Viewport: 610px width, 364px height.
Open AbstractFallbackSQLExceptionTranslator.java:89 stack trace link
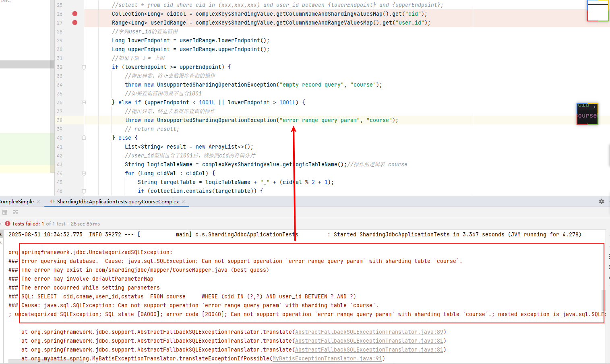[369, 332]
